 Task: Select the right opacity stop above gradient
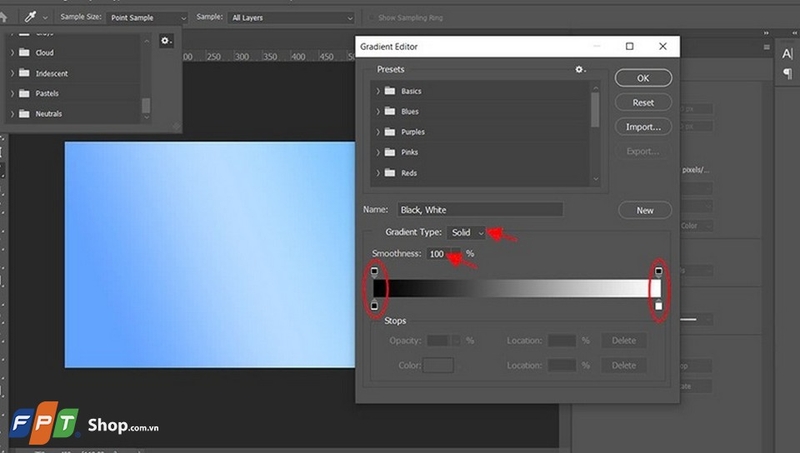tap(658, 272)
